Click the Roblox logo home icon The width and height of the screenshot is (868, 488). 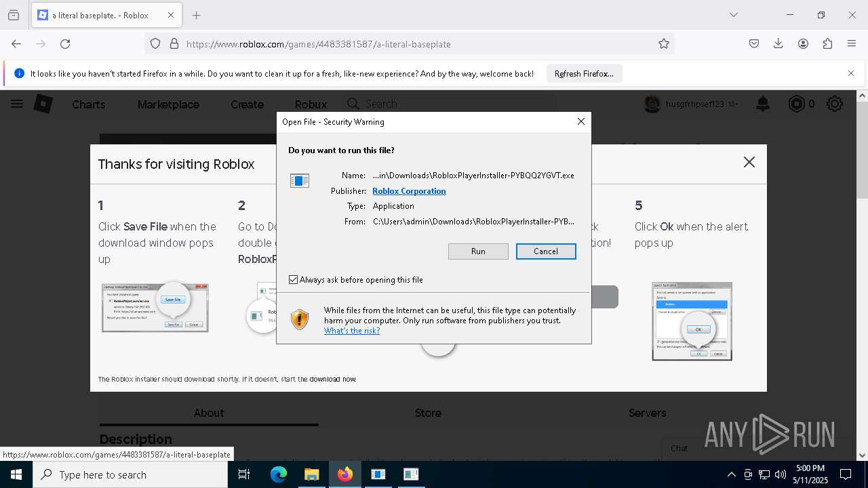tap(43, 104)
